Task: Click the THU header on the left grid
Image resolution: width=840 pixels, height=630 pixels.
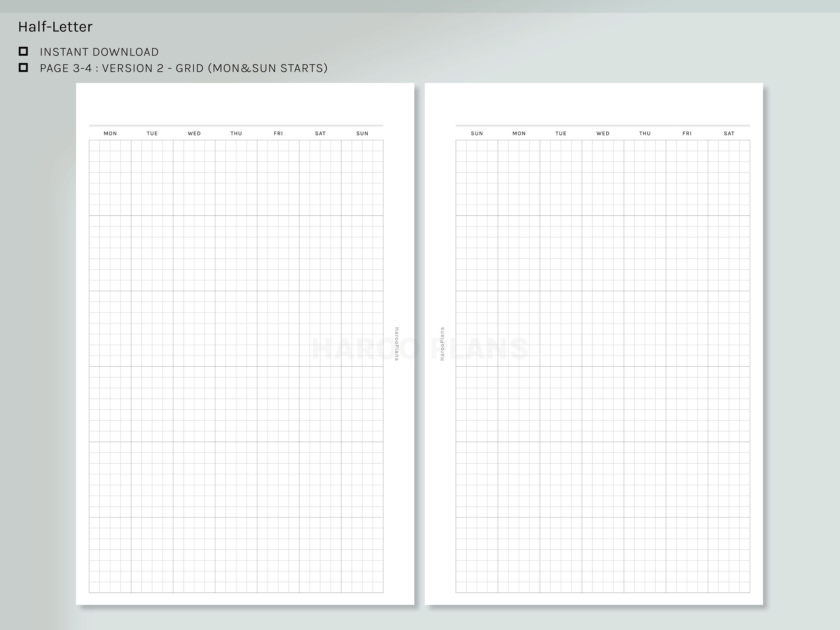Action: [x=236, y=133]
